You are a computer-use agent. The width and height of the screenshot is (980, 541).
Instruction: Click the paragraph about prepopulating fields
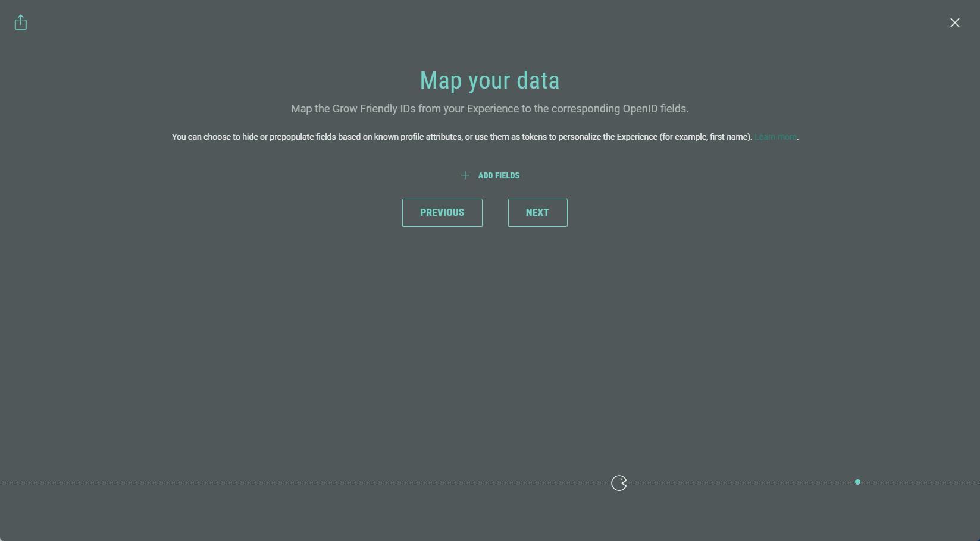pyautogui.click(x=417, y=137)
